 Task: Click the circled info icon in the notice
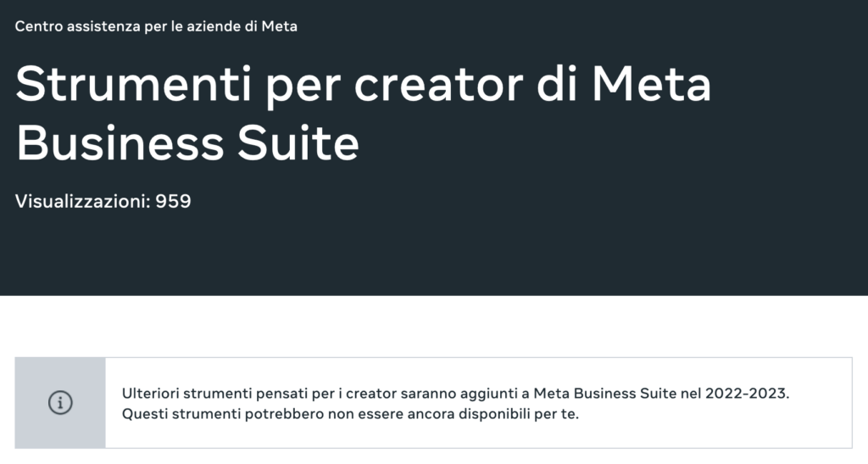[60, 403]
